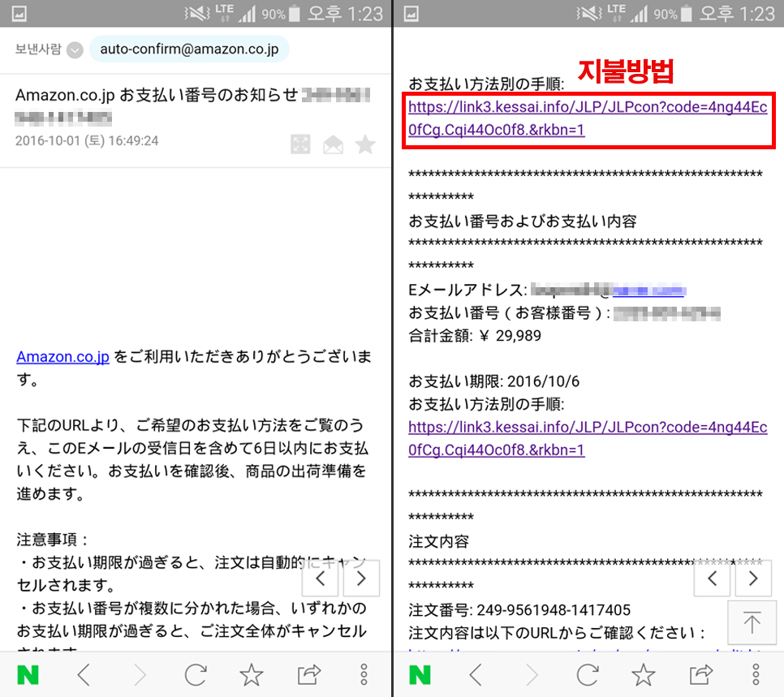784x697 pixels.
Task: Open kessai.info link below お支払い期限 2016/10/6
Action: coord(588,438)
